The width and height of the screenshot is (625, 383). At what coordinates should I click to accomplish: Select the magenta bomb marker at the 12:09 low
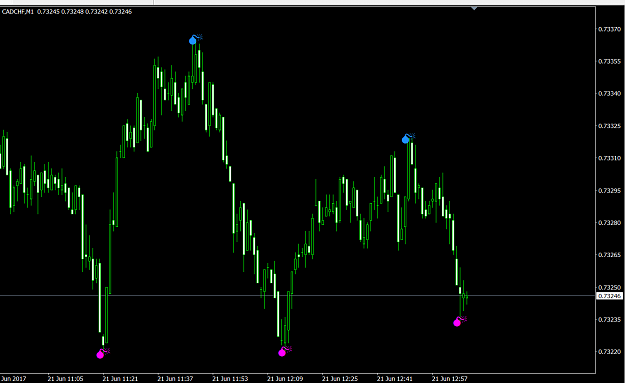click(285, 351)
